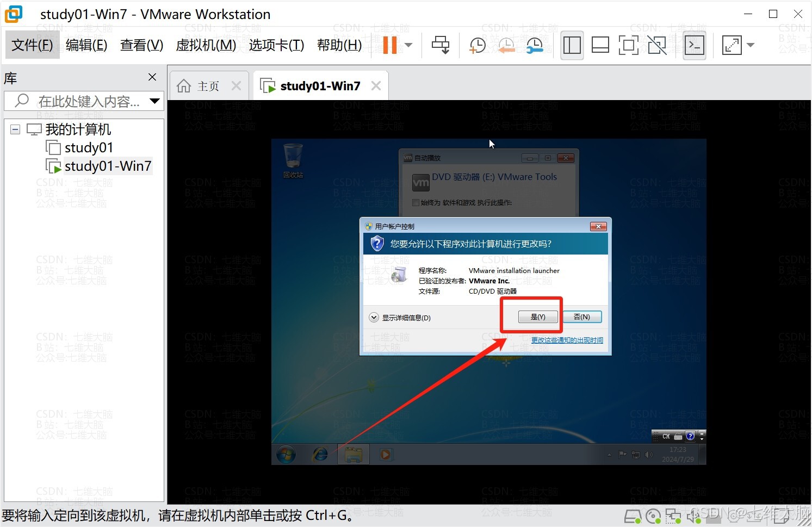Open the snapshot manager
Screen dimensions: 812x527
[535, 45]
